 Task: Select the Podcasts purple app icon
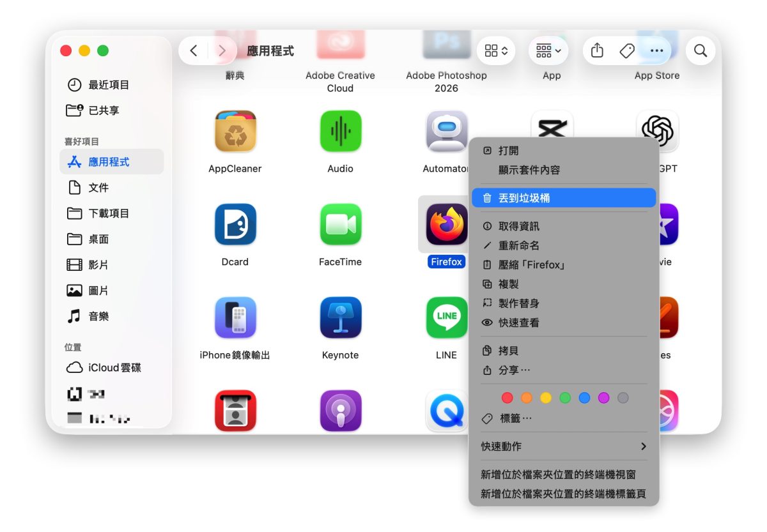(341, 411)
